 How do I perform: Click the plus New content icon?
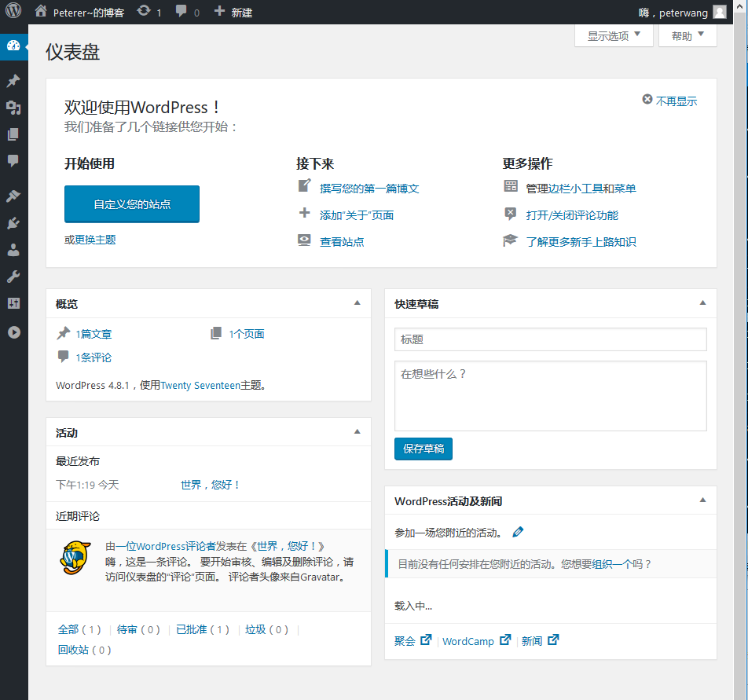[x=219, y=10]
